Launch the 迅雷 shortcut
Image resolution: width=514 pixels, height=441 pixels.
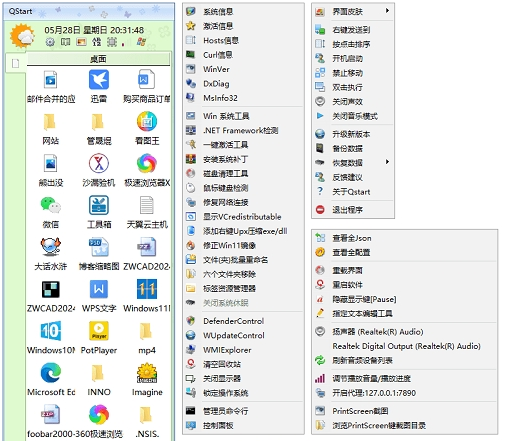coord(99,86)
